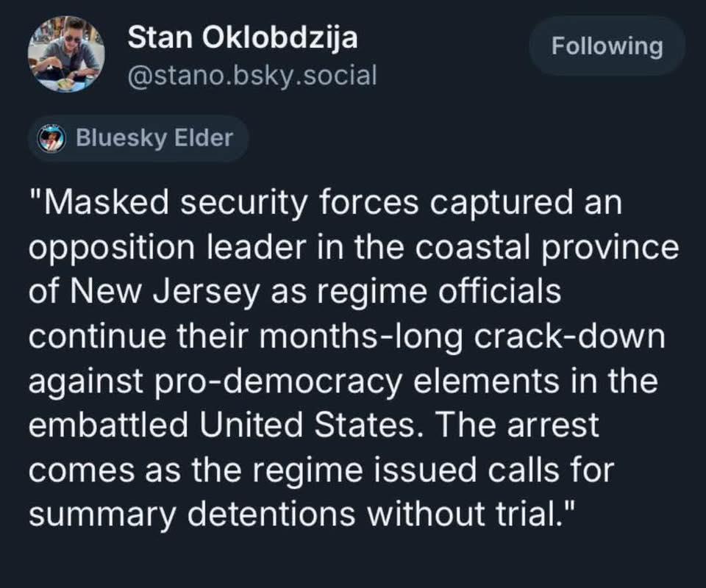
Task: Toggle the Following button
Action: [607, 46]
